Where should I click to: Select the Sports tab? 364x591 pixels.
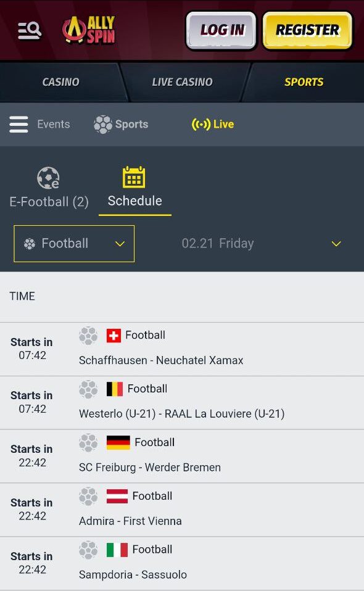point(304,82)
